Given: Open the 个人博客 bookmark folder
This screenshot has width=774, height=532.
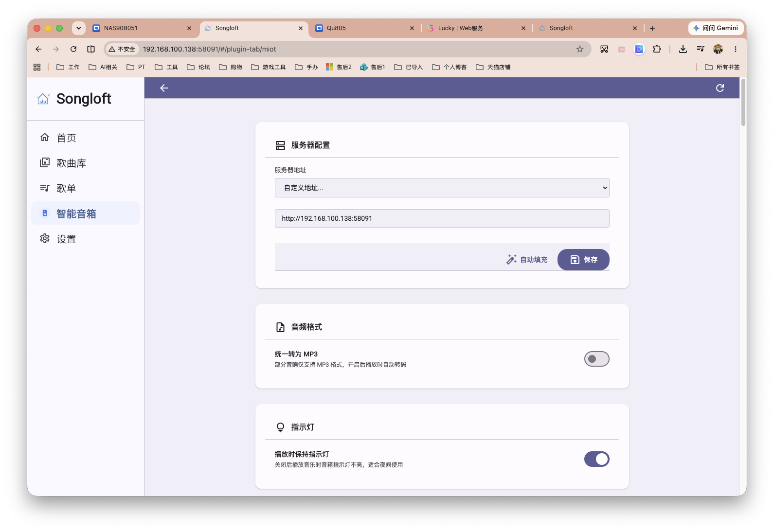Looking at the screenshot, I should pos(449,67).
